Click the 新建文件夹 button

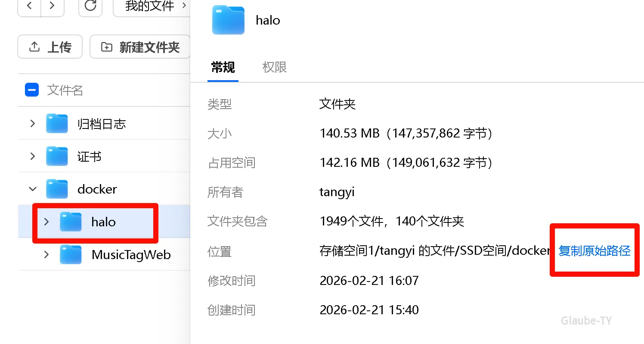(x=140, y=47)
